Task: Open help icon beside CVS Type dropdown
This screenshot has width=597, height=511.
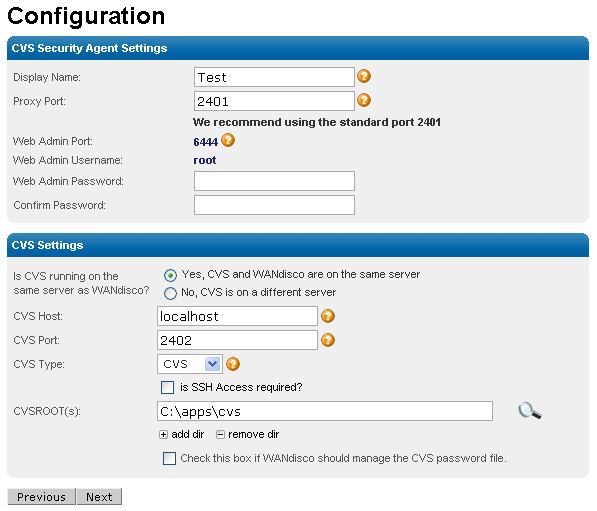Action: (x=233, y=364)
